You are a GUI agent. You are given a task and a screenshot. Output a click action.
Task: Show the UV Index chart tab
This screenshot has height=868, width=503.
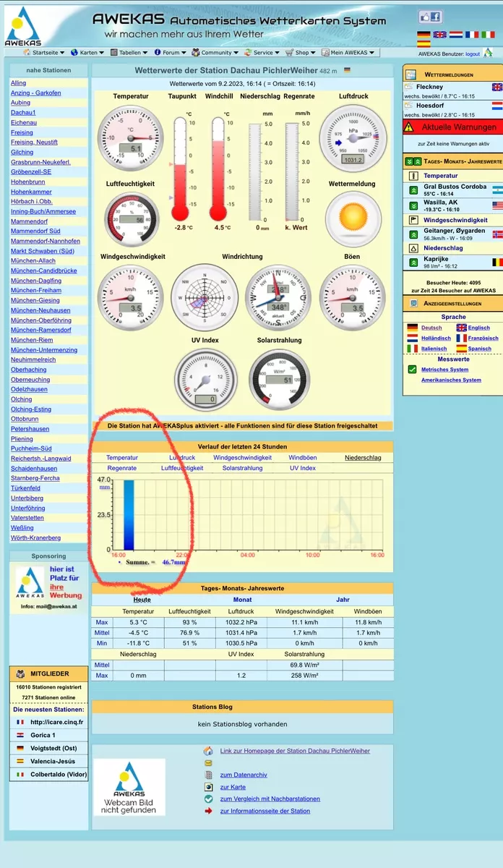303,469
